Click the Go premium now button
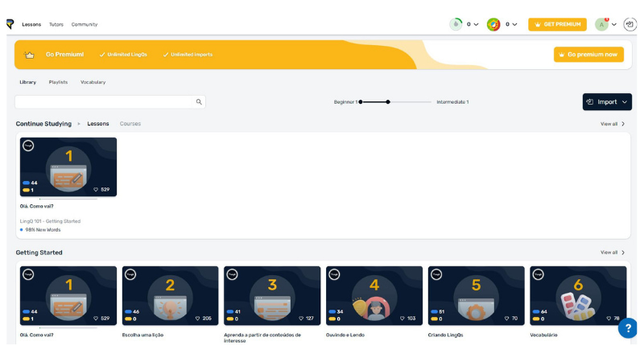Image resolution: width=644 pixels, height=362 pixels. (x=588, y=54)
